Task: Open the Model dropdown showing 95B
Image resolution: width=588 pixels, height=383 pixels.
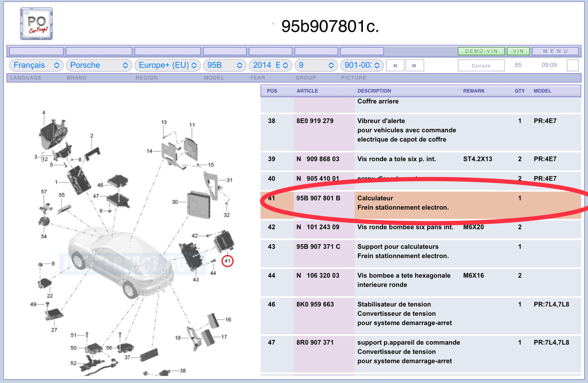Action: pos(225,65)
